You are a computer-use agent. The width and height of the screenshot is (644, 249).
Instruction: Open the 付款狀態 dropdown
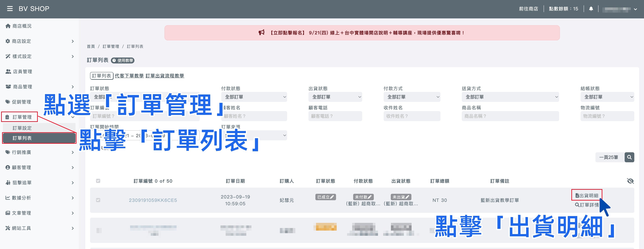254,97
